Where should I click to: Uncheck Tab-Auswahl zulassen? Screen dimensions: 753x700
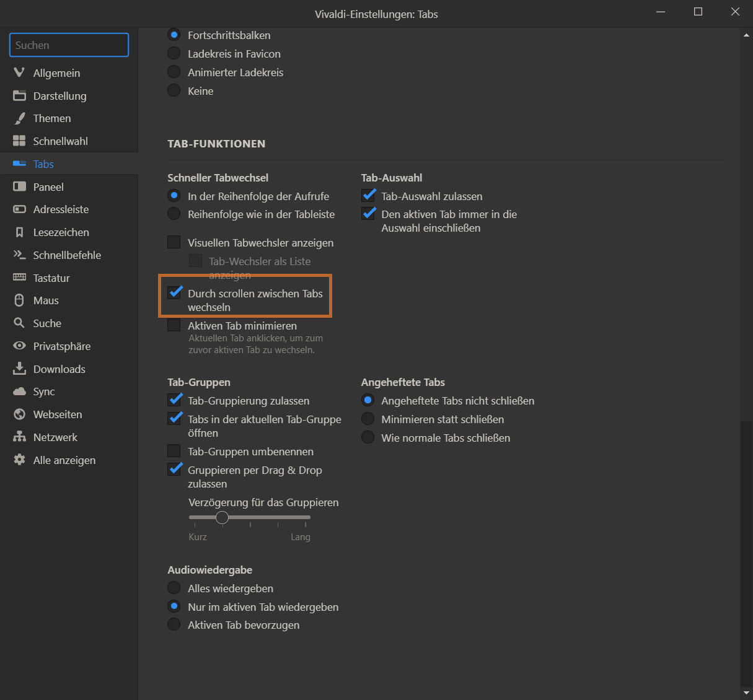pyautogui.click(x=368, y=196)
